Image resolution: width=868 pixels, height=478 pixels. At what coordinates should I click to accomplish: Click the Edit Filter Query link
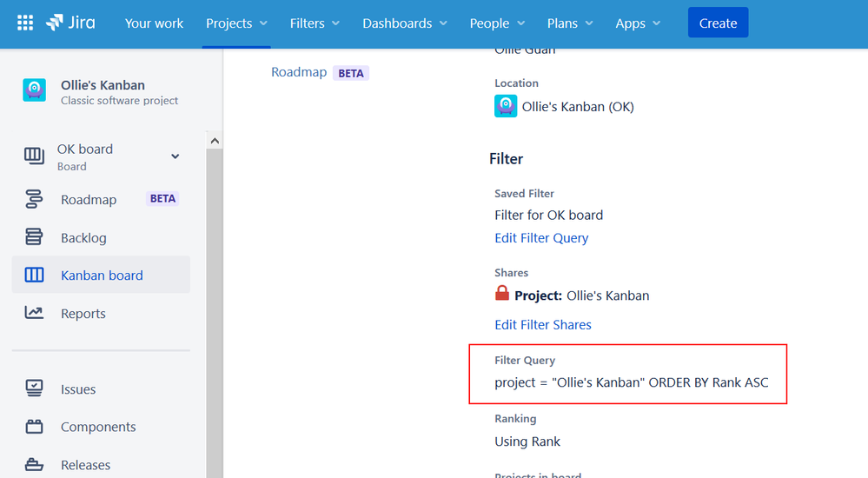(x=541, y=237)
